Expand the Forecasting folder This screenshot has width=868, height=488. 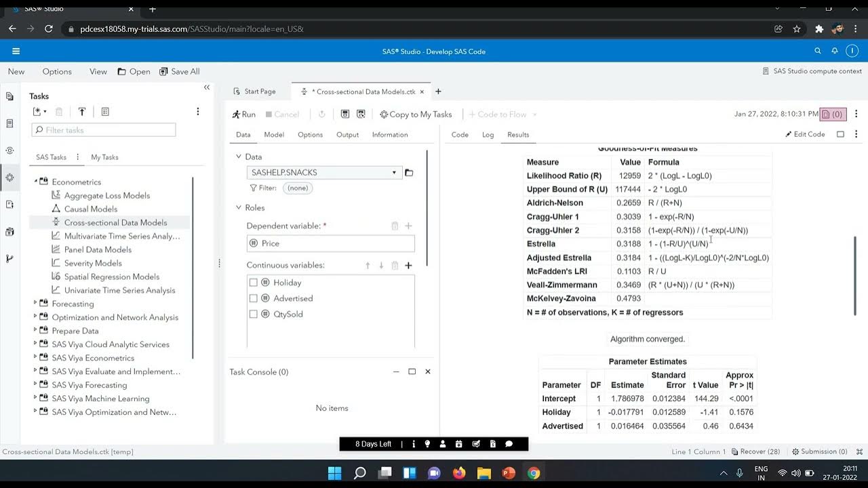[36, 304]
